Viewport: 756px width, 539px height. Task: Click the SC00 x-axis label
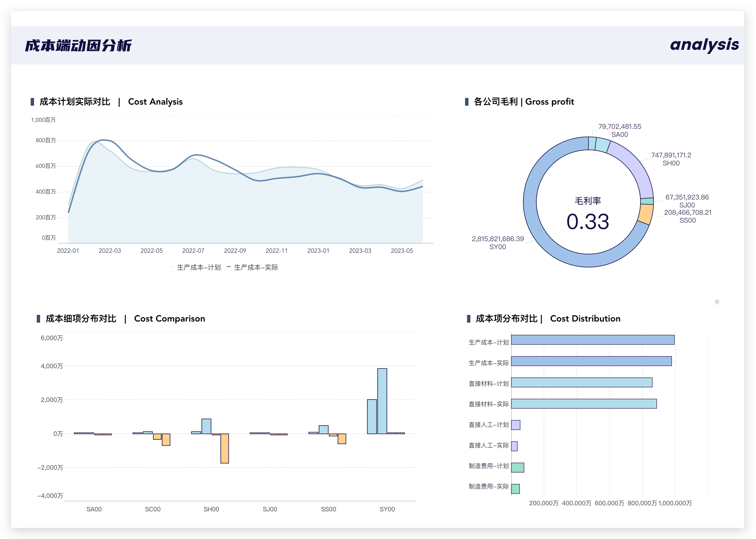pos(153,509)
